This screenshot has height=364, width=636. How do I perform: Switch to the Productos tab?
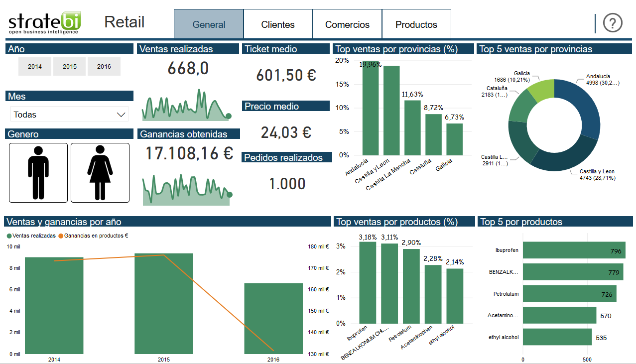(416, 23)
